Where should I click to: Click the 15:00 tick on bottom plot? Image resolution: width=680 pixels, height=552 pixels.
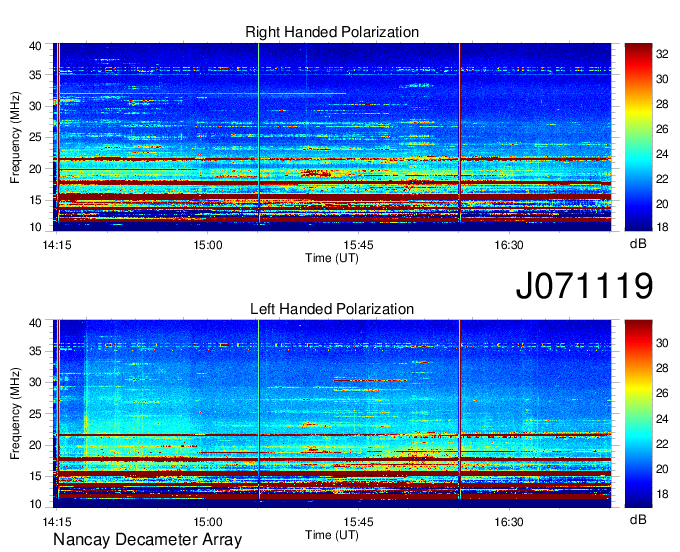pos(207,522)
